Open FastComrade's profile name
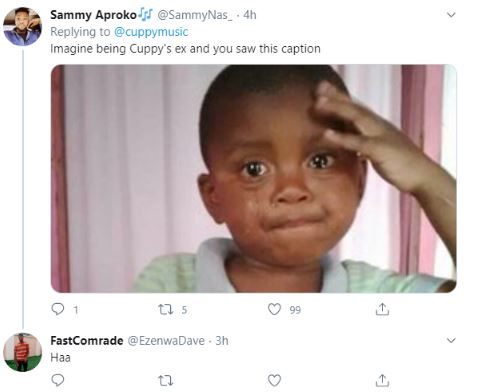This screenshot has width=483, height=392. pyautogui.click(x=87, y=341)
